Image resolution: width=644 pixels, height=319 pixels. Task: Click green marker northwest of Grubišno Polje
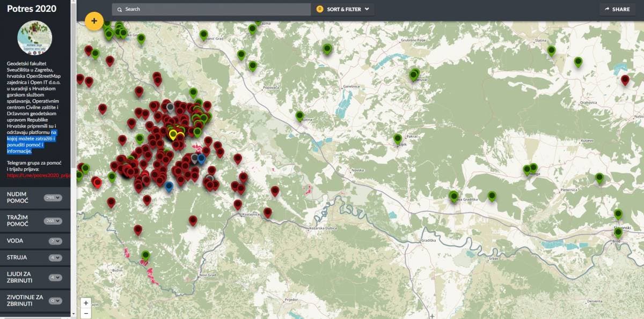(x=327, y=49)
